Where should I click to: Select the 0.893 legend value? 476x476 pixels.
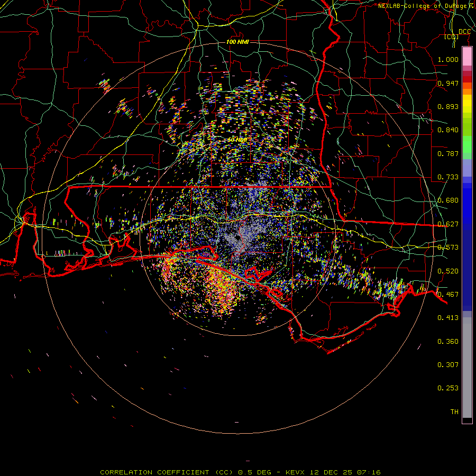click(448, 106)
